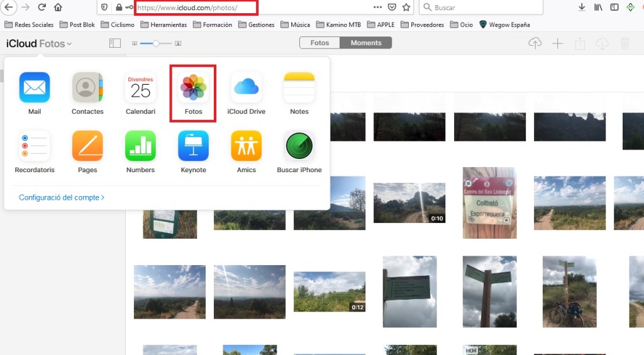Launch Buscar iPhone radar icon
This screenshot has height=355, width=644.
click(299, 146)
